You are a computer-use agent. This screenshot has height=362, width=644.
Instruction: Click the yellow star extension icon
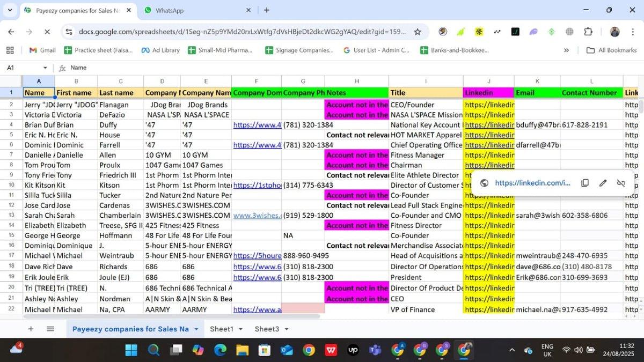coord(479,32)
